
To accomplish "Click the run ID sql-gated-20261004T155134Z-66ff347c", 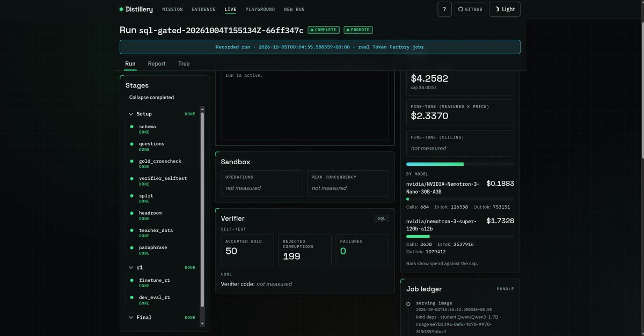I will click(221, 30).
